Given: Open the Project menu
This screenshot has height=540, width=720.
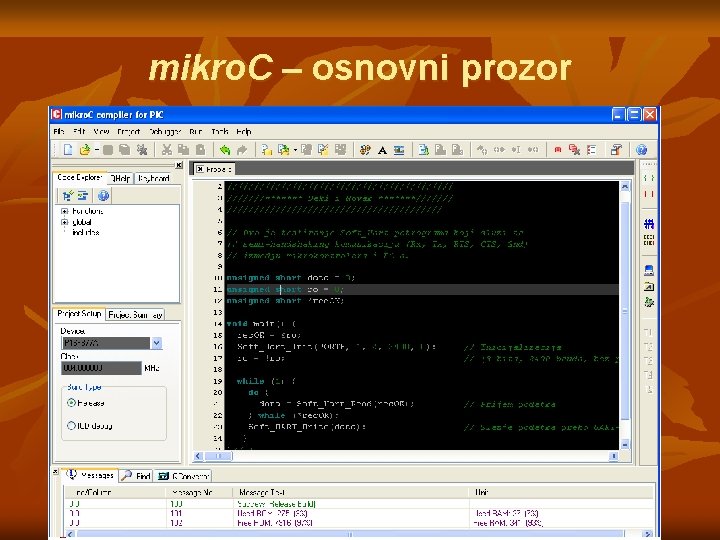Looking at the screenshot, I should coord(129,132).
